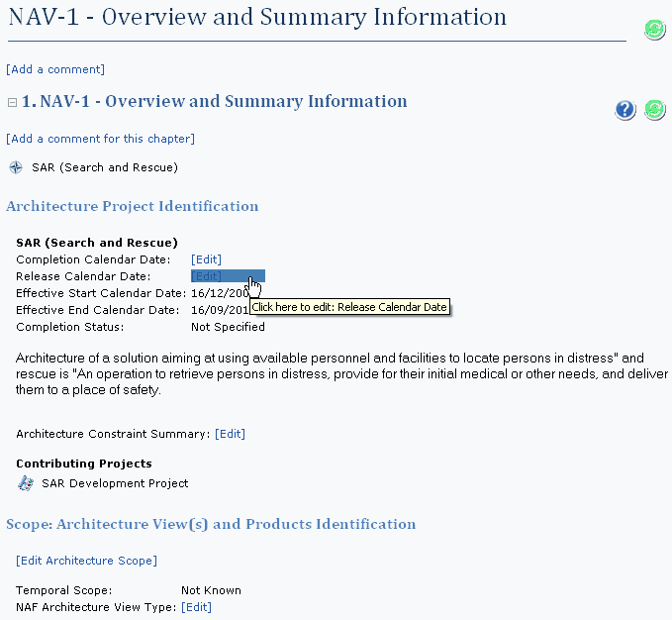Click the Effective End Calendar Date value

point(219,310)
